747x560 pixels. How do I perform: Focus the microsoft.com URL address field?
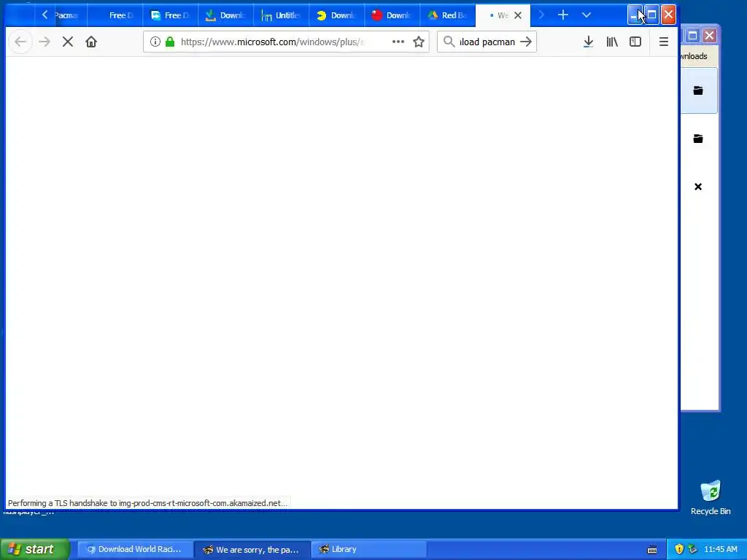273,42
